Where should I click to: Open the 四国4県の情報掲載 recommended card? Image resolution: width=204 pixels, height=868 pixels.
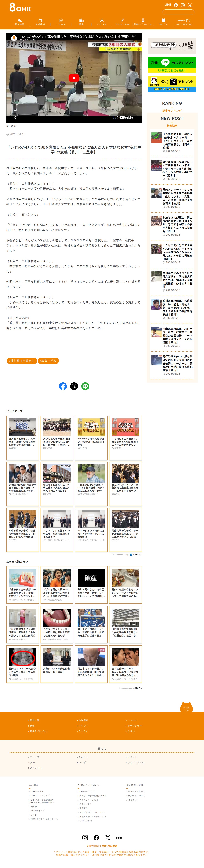pos(125,625)
